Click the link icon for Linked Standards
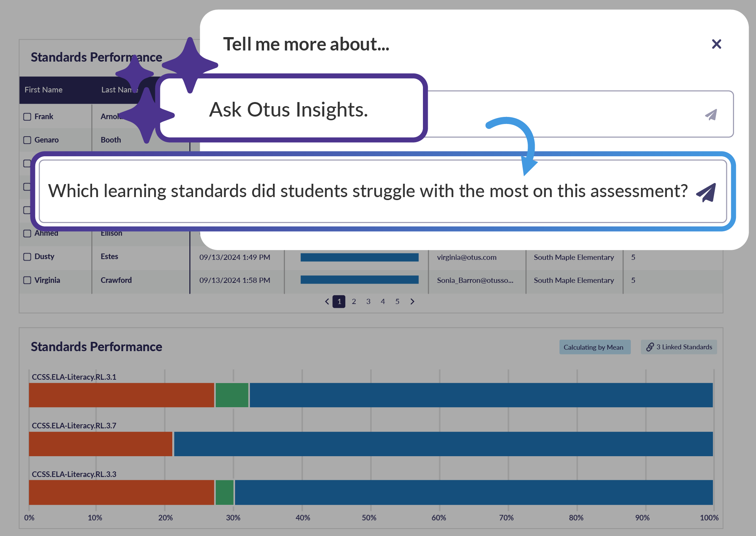The width and height of the screenshot is (756, 536). click(x=650, y=347)
